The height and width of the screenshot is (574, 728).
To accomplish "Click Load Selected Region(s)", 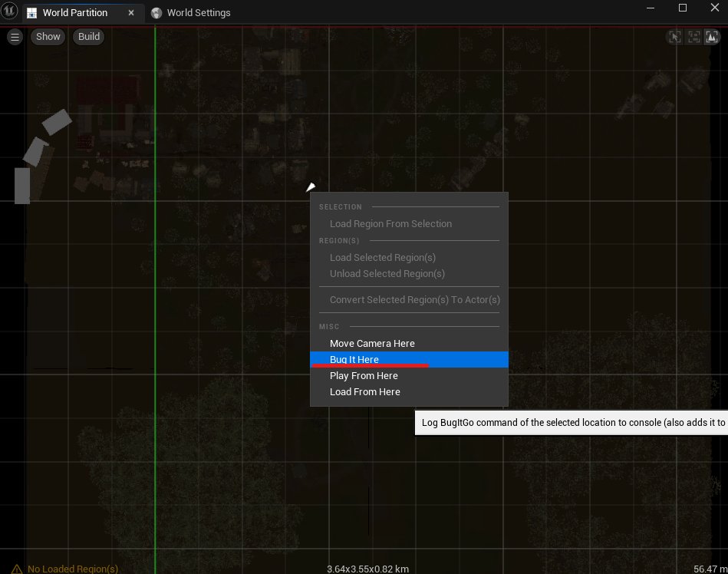I will (409, 257).
